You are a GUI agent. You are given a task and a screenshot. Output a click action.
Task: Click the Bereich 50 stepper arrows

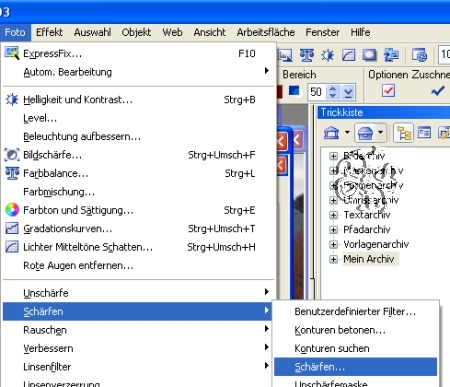pyautogui.click(x=333, y=92)
